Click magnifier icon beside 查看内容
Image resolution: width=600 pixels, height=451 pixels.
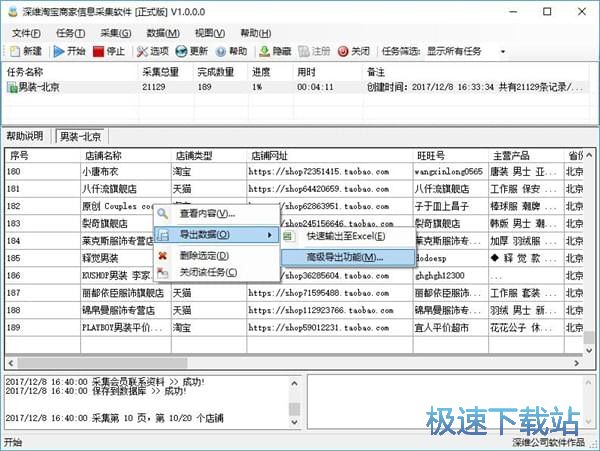tap(163, 213)
